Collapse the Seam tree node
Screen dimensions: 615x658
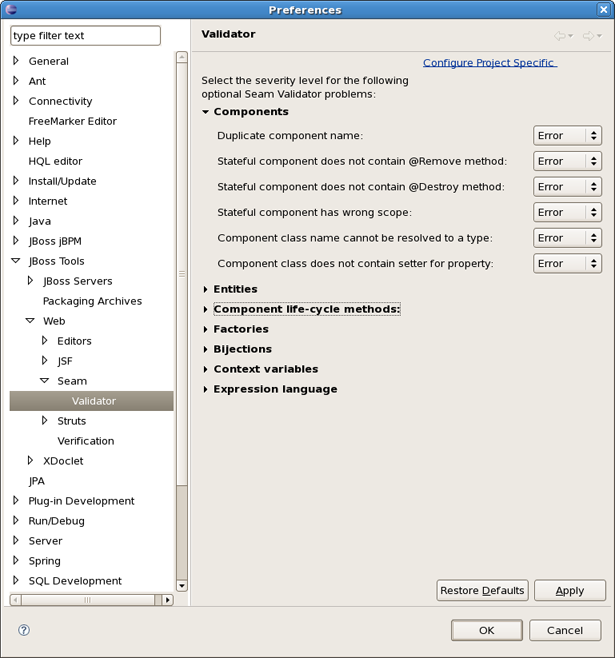pos(44,381)
